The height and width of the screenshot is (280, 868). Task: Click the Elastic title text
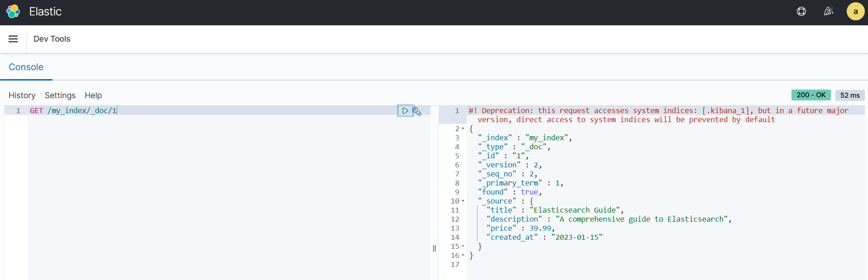coord(45,11)
